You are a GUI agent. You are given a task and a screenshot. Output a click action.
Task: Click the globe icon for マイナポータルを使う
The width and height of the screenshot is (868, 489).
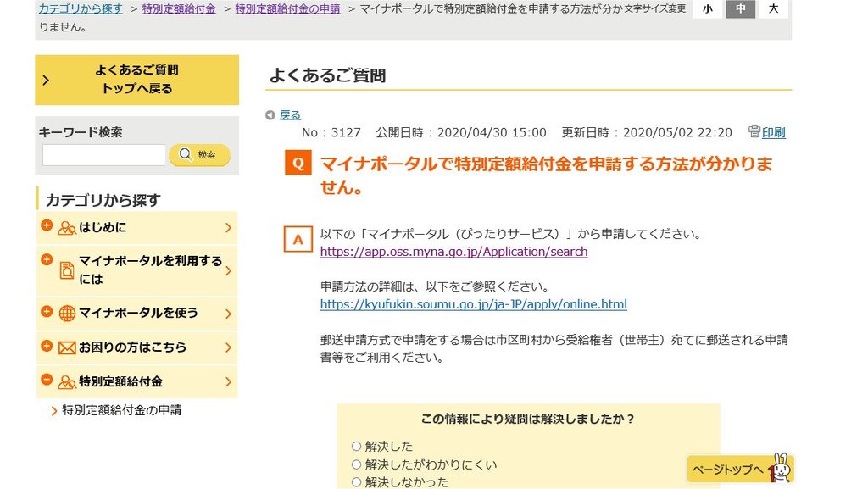67,313
